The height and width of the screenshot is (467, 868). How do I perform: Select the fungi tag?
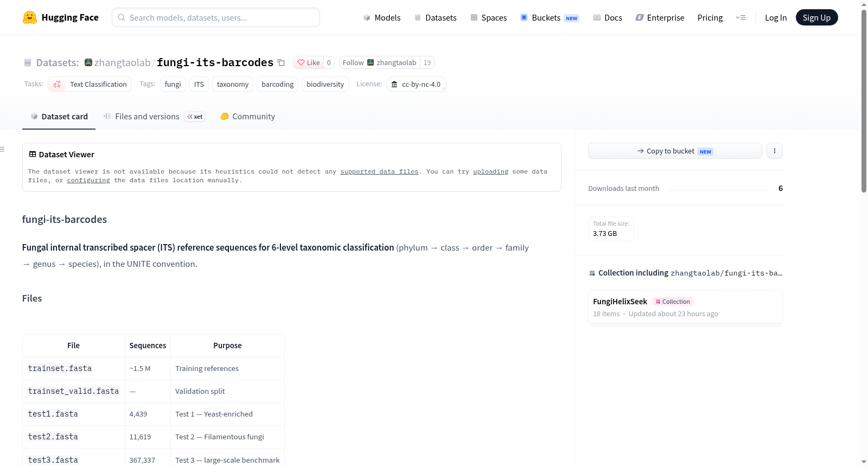[x=173, y=84]
